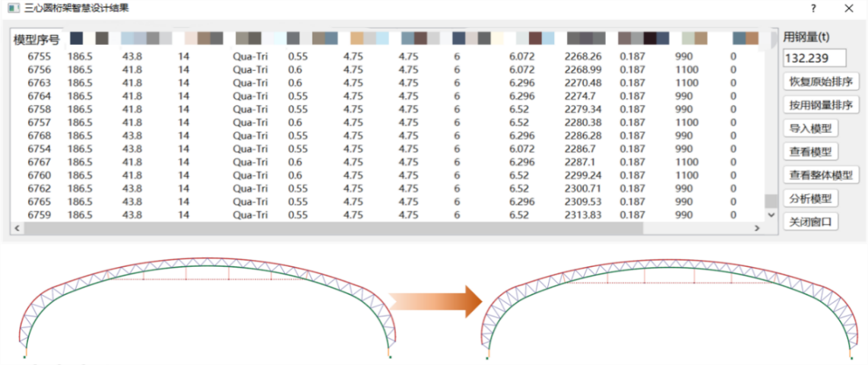Click the vertical scrollbar thumb

[771, 201]
